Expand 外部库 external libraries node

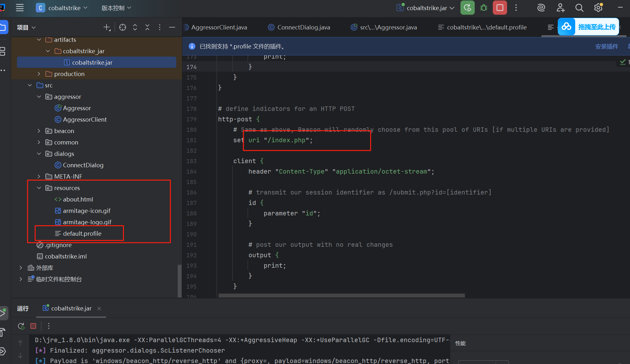[21, 268]
